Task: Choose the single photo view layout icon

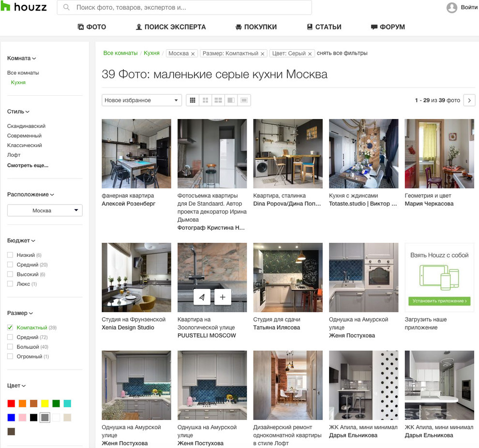Action: tap(244, 100)
